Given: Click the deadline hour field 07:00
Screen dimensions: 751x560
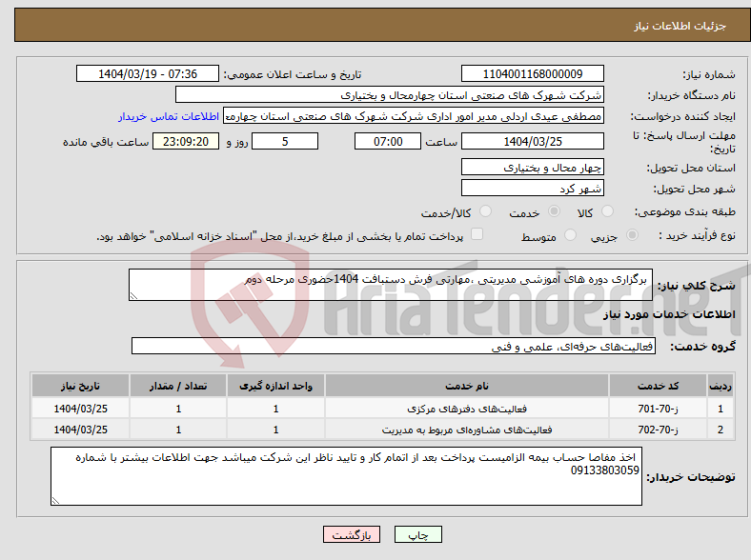Looking at the screenshot, I should tap(388, 142).
